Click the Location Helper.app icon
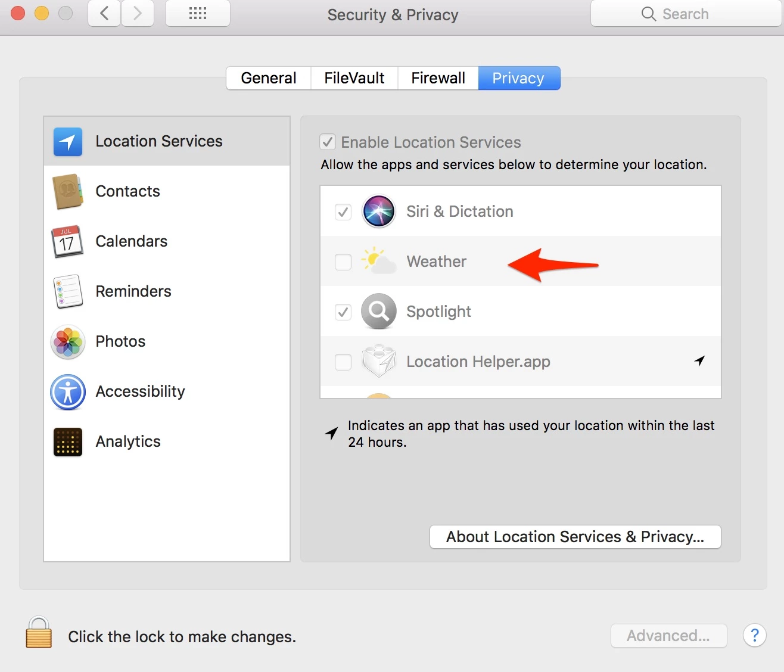The image size is (784, 672). (379, 361)
